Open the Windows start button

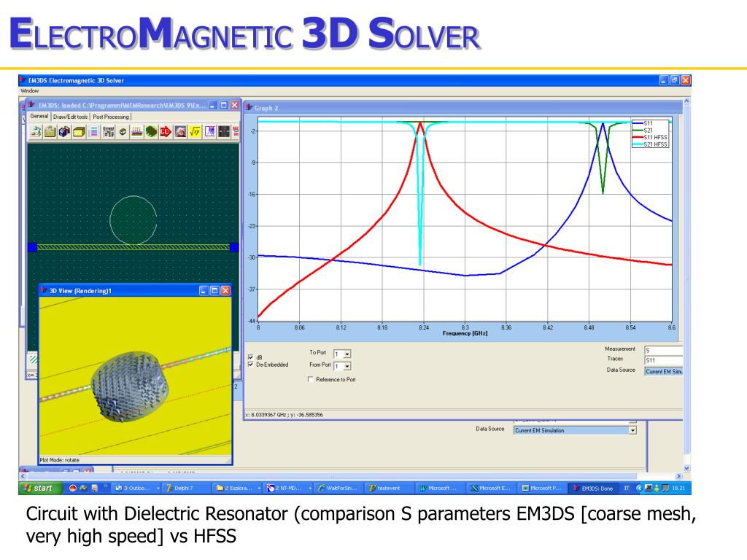click(41, 488)
